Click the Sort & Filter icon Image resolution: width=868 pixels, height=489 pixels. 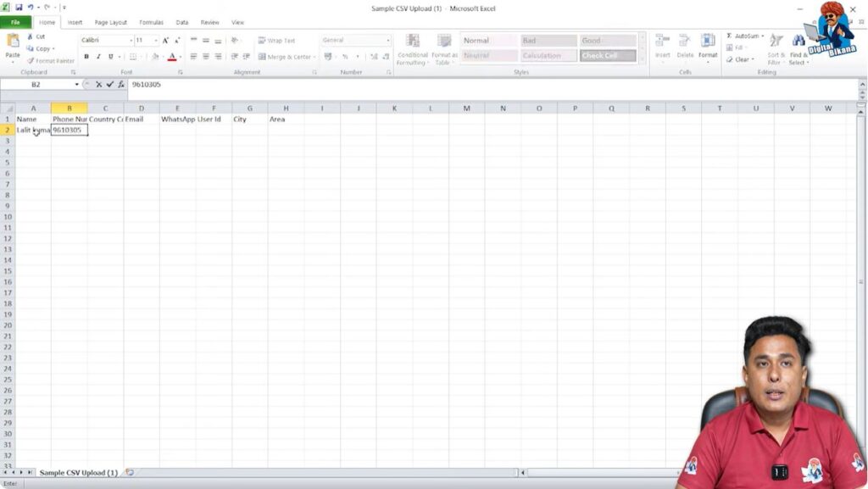tap(776, 41)
